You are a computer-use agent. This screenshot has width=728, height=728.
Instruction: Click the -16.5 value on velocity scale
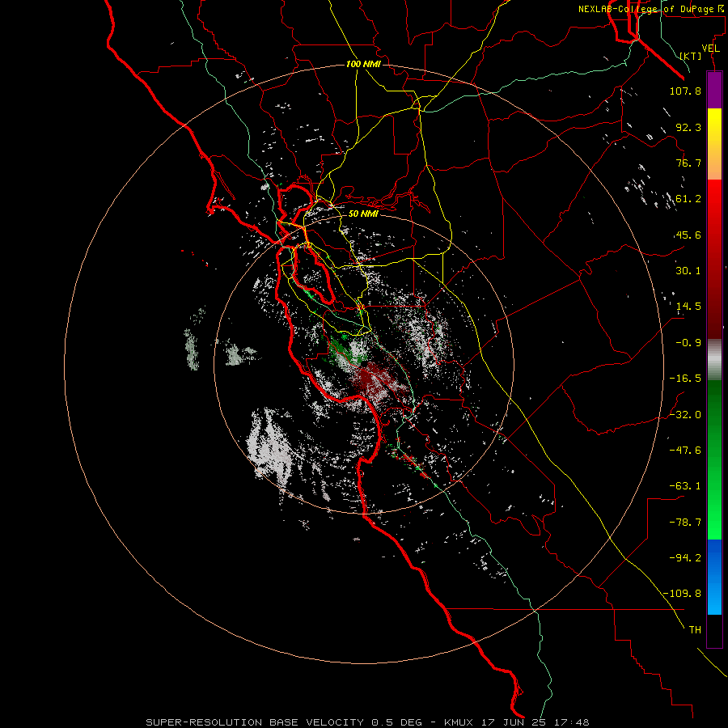pyautogui.click(x=685, y=379)
